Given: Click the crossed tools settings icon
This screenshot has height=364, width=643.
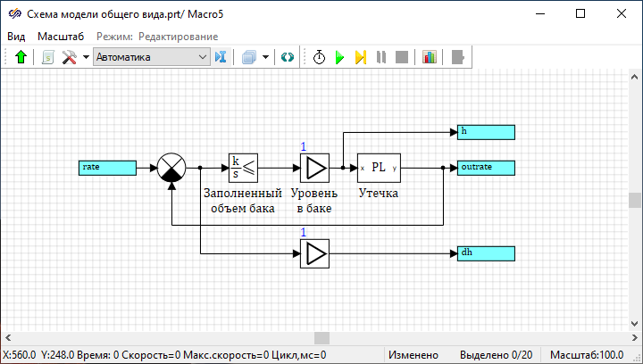Looking at the screenshot, I should click(70, 57).
